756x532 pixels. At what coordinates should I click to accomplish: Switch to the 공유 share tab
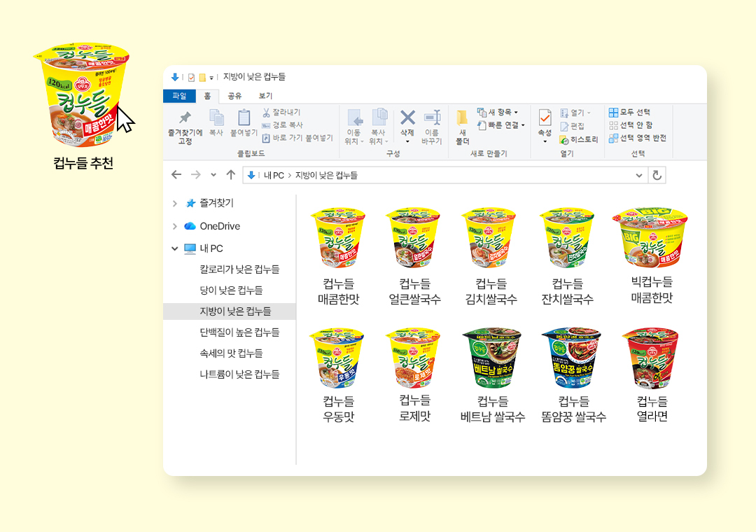point(234,96)
